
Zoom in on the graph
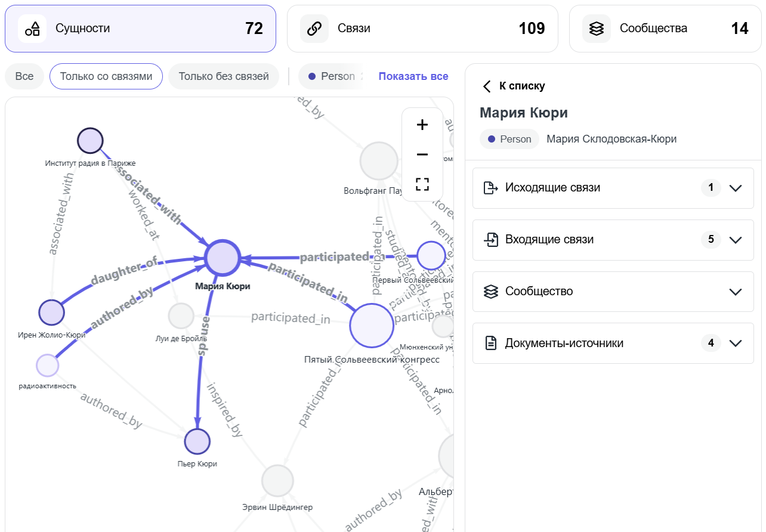point(422,125)
